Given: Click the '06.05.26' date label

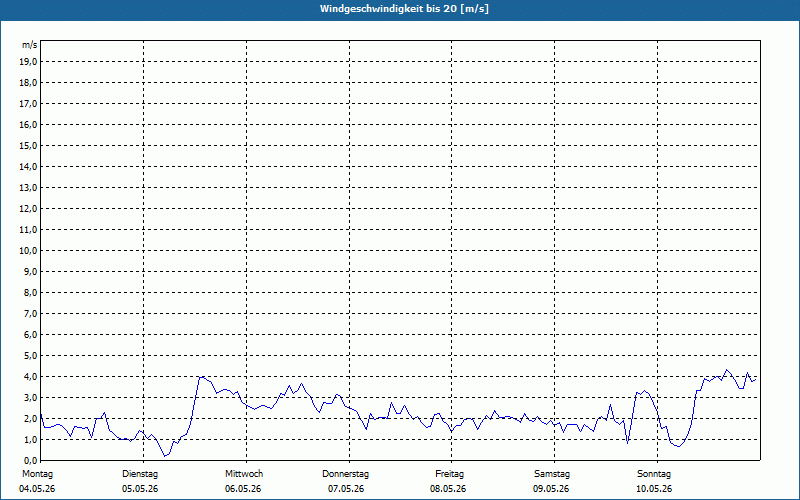Looking at the screenshot, I should click(x=243, y=489).
